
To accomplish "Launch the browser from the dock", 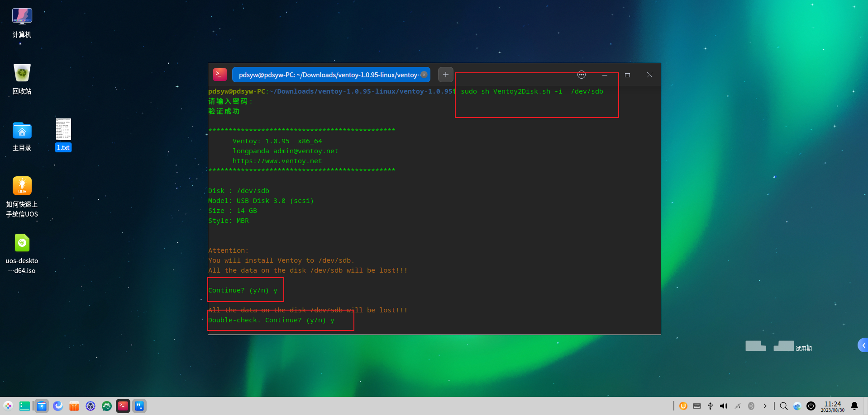I will pos(58,406).
